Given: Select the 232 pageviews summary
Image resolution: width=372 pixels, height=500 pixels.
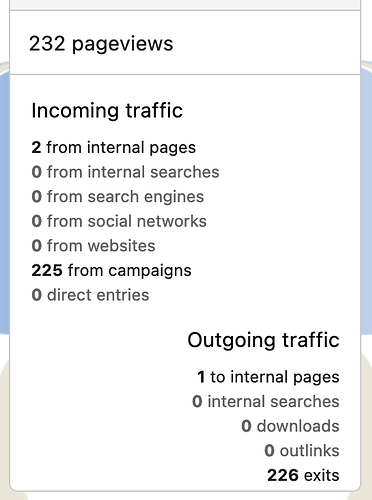Looking at the screenshot, I should pos(101,44).
